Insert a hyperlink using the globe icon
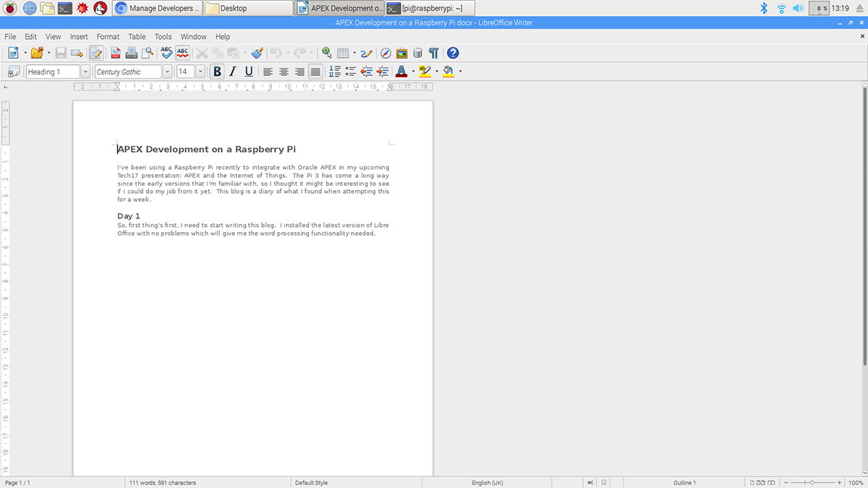Viewport: 868px width, 488px height. pos(327,53)
